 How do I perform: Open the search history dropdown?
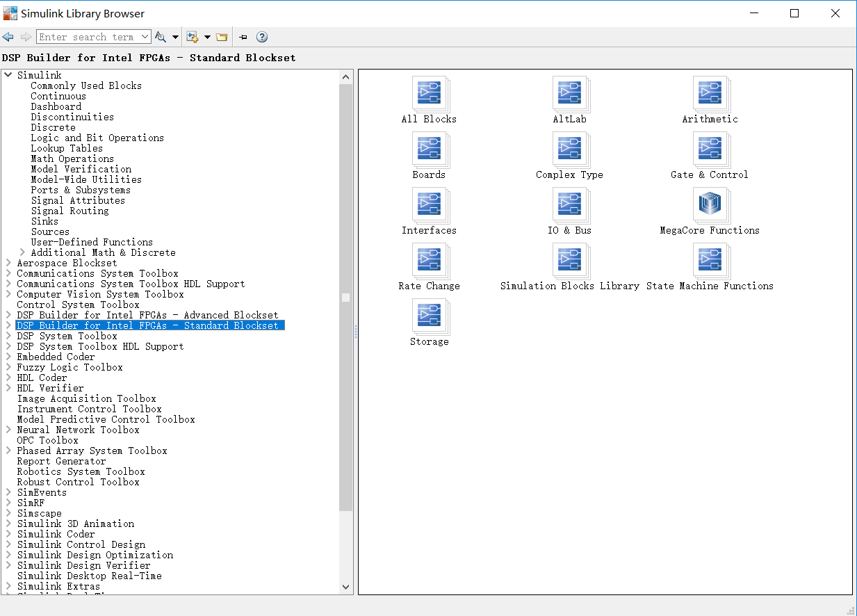[146, 36]
